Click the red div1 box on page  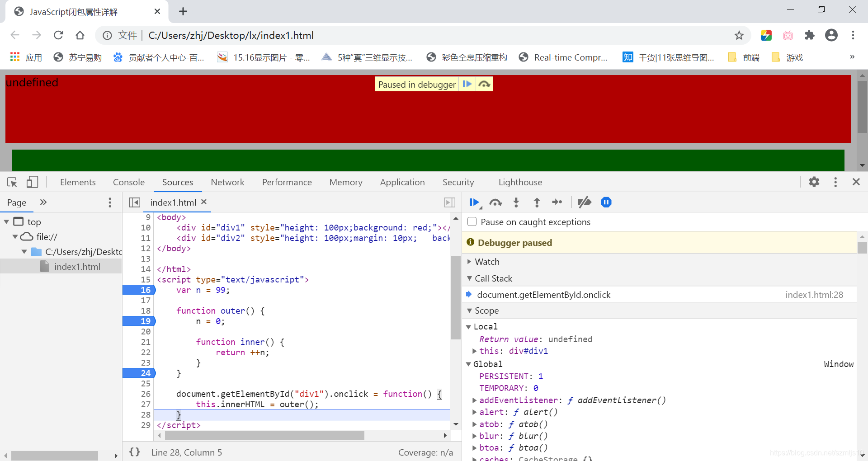coord(428,109)
